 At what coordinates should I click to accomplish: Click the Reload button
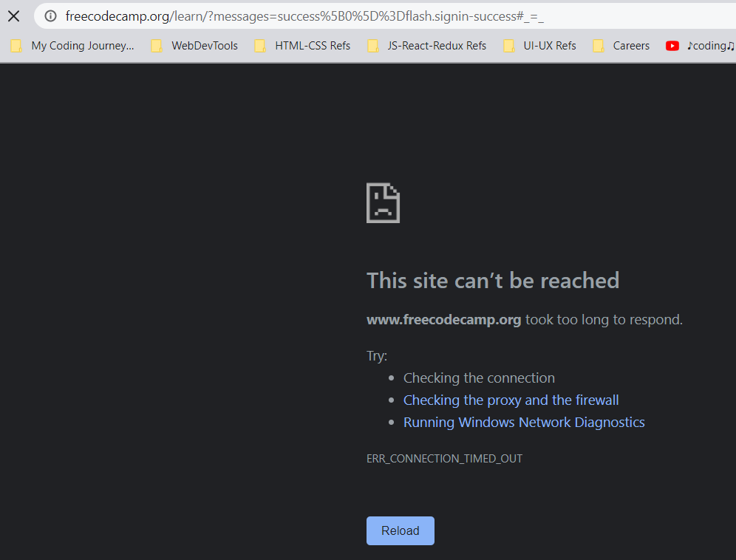point(400,530)
